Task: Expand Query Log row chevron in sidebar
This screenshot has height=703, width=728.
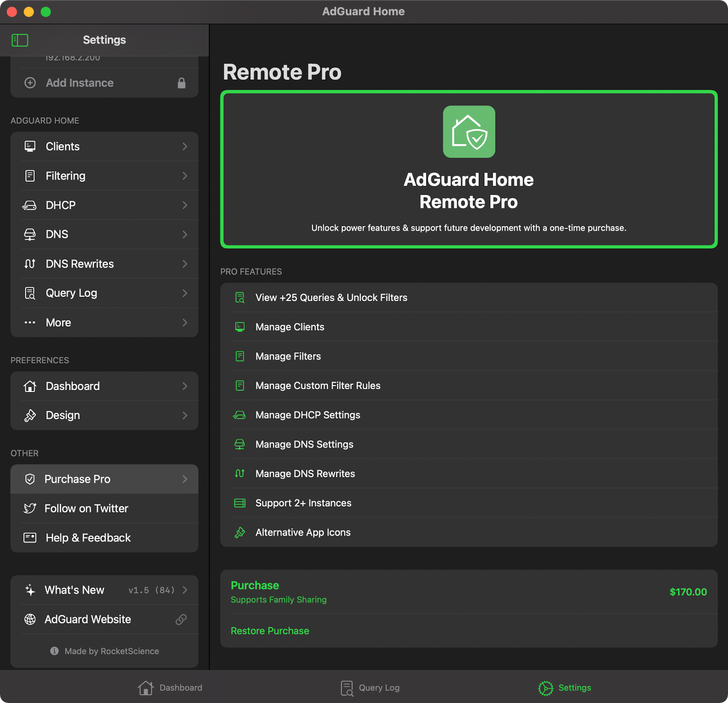Action: tap(185, 293)
